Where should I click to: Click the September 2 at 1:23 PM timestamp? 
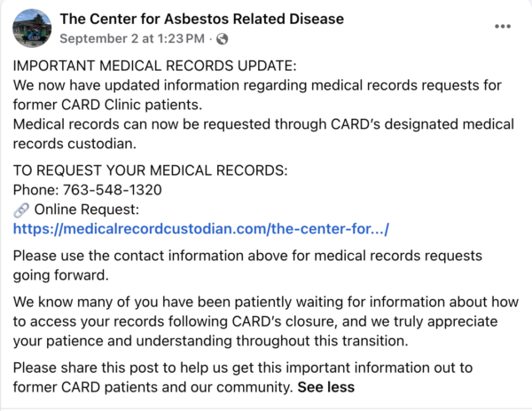click(x=132, y=39)
